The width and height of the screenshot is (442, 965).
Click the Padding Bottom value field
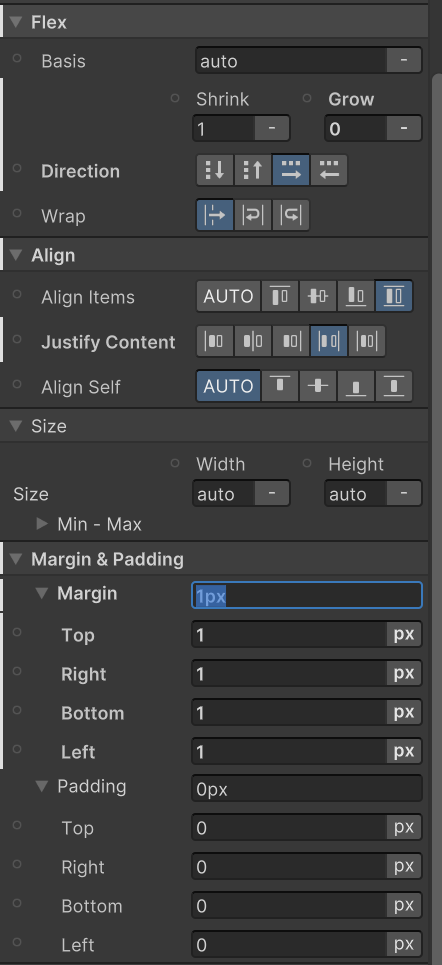[289, 905]
